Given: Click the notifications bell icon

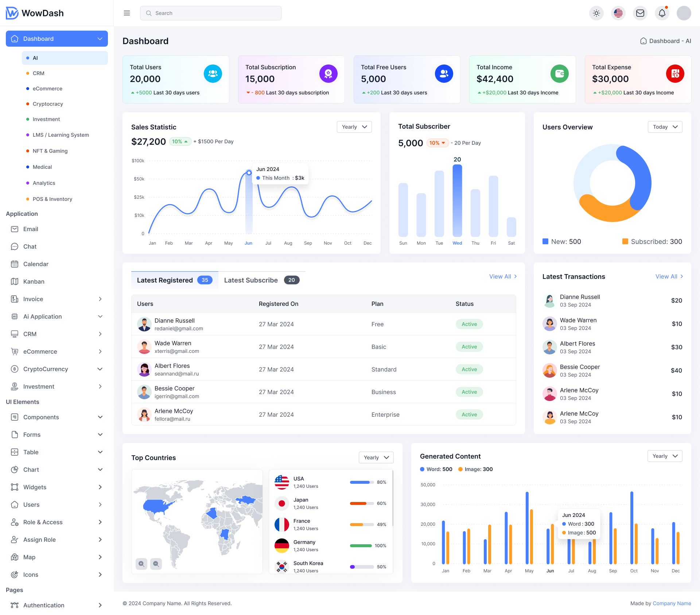Looking at the screenshot, I should pos(662,13).
